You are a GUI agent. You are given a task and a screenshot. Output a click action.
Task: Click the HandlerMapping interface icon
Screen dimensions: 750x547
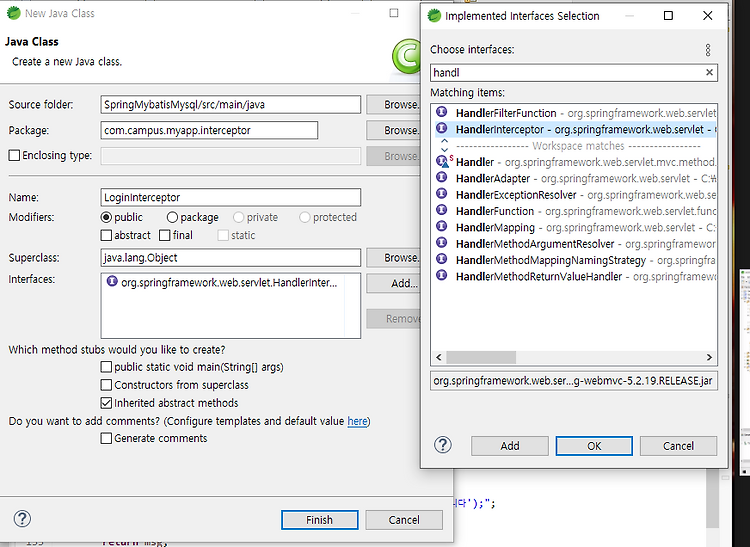(441, 226)
